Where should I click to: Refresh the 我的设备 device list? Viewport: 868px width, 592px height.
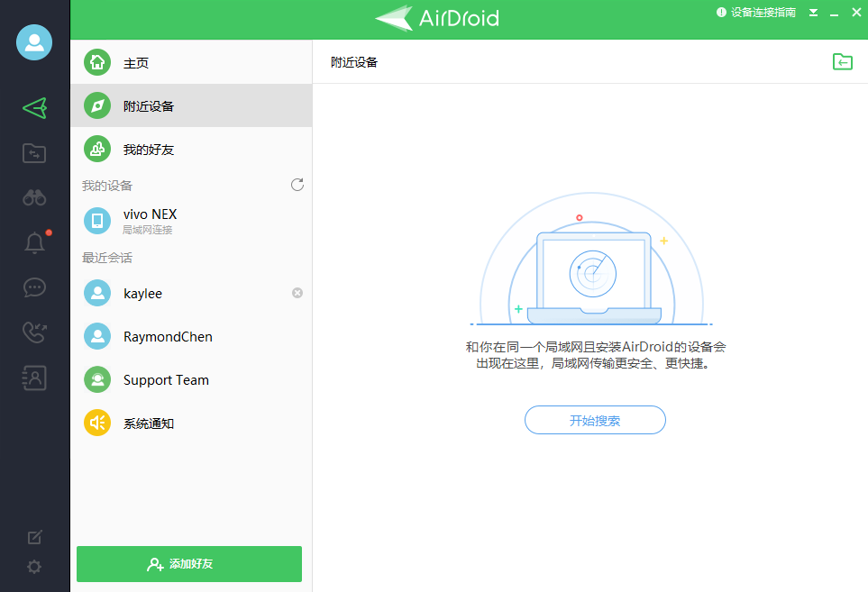[x=297, y=185]
